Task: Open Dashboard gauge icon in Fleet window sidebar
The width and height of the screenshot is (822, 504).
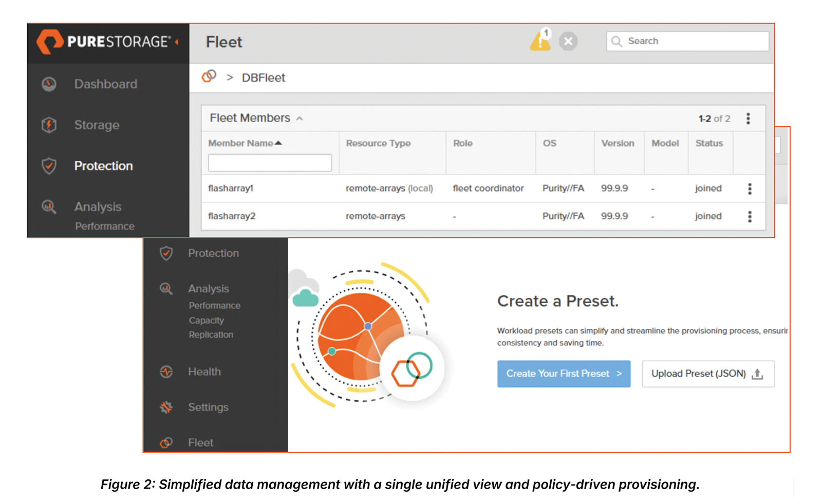Action: tap(49, 84)
